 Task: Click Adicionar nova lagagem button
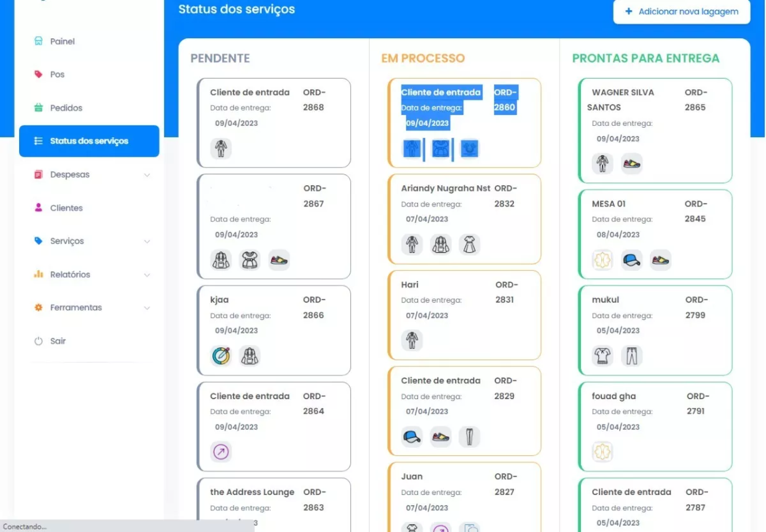click(x=681, y=12)
